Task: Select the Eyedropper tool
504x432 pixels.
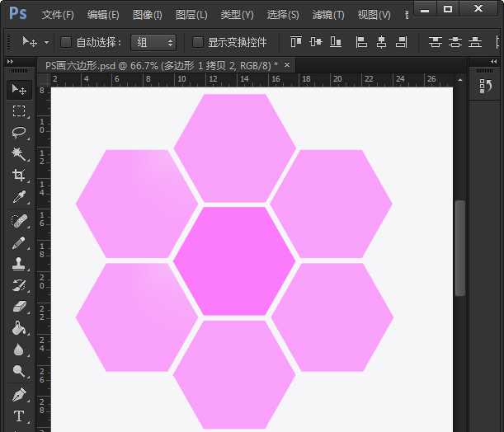Action: (18, 197)
